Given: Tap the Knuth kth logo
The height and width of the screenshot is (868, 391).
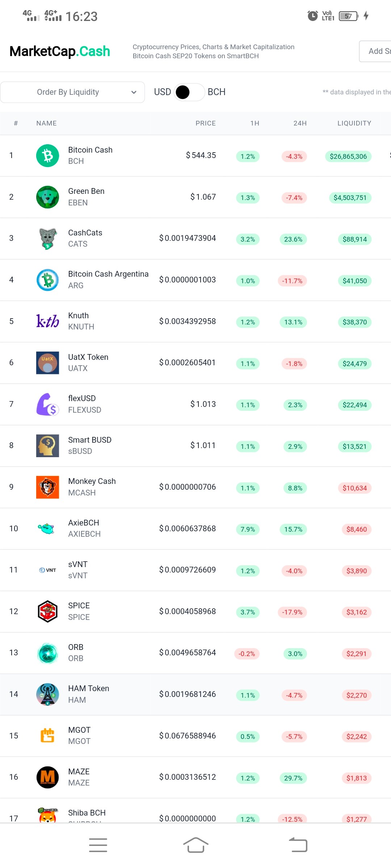Looking at the screenshot, I should (x=47, y=321).
